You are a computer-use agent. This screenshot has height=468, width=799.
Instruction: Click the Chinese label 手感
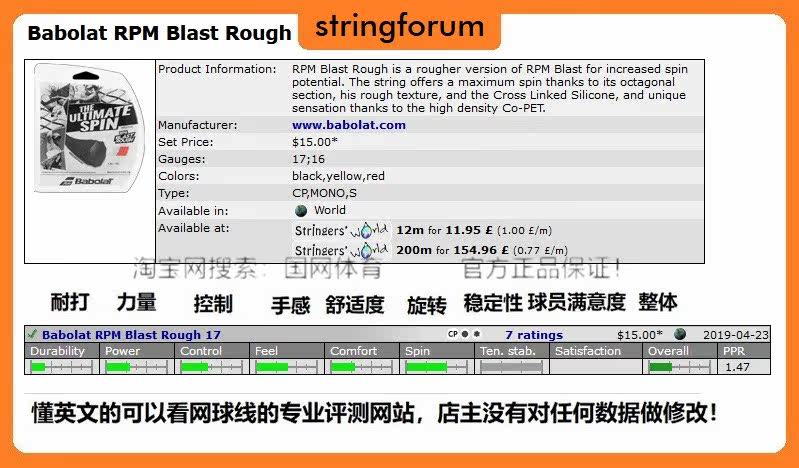pyautogui.click(x=290, y=306)
